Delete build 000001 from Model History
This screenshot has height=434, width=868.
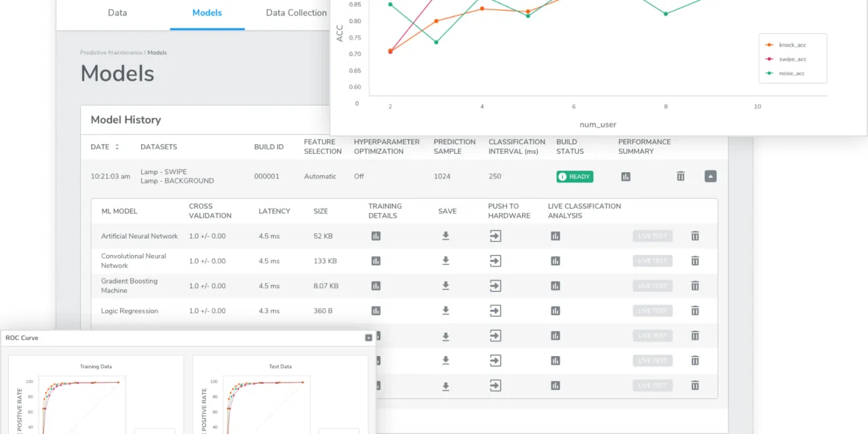[x=681, y=176]
